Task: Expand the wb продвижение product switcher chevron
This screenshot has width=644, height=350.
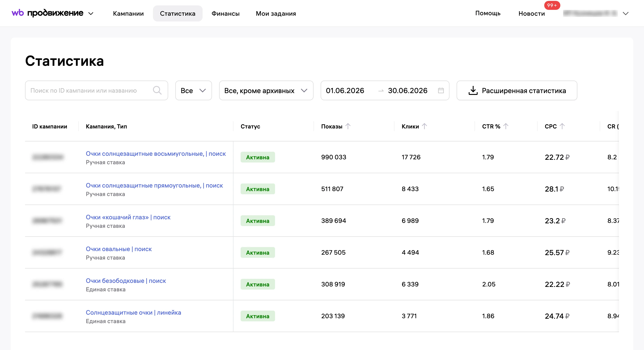Action: 91,13
